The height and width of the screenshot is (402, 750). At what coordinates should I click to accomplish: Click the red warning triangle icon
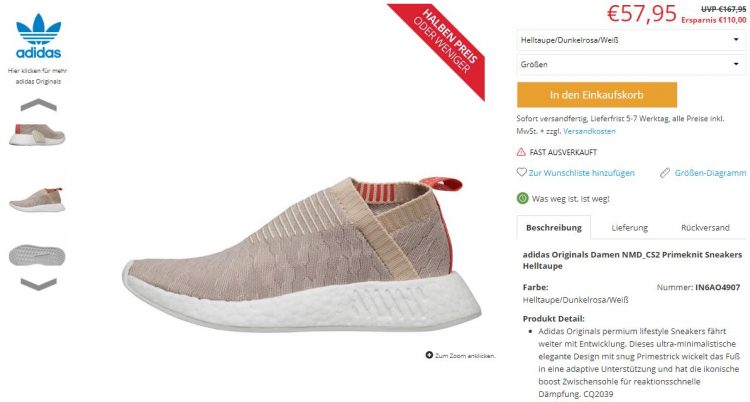coord(521,152)
